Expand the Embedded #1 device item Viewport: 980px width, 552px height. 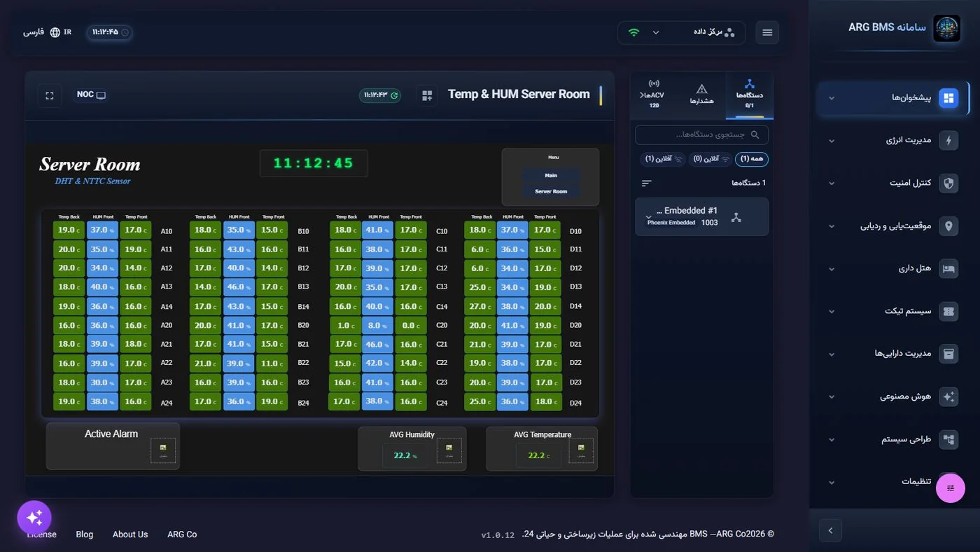(x=701, y=216)
